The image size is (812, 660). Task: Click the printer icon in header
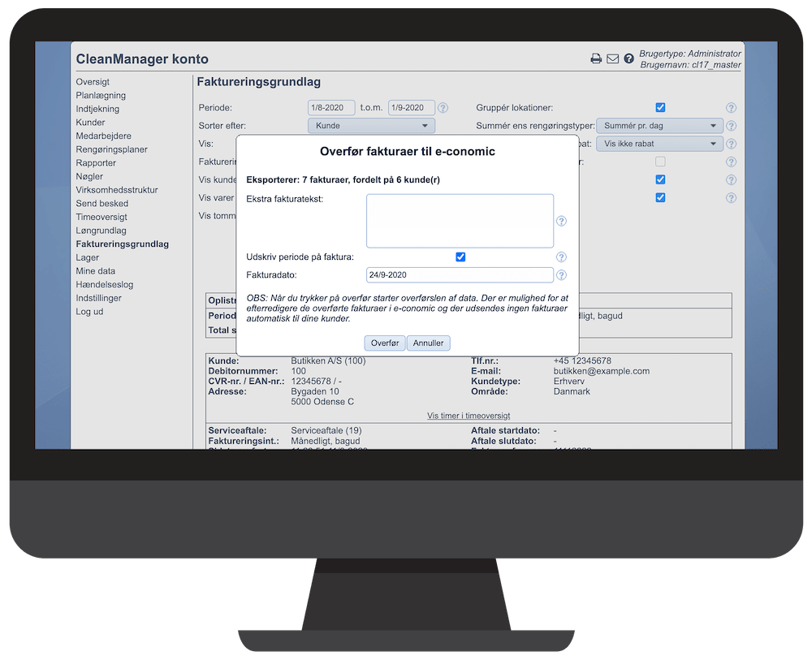(596, 59)
